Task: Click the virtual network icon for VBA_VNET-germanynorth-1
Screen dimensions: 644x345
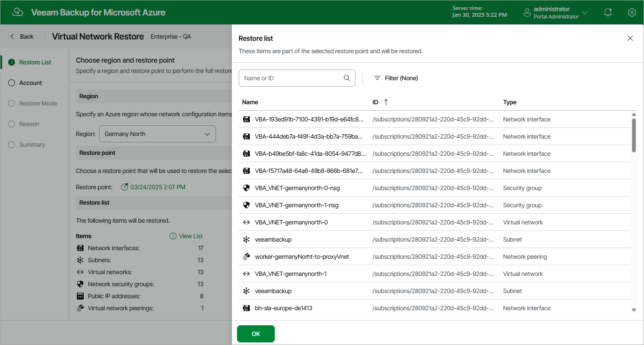Action: coord(246,274)
